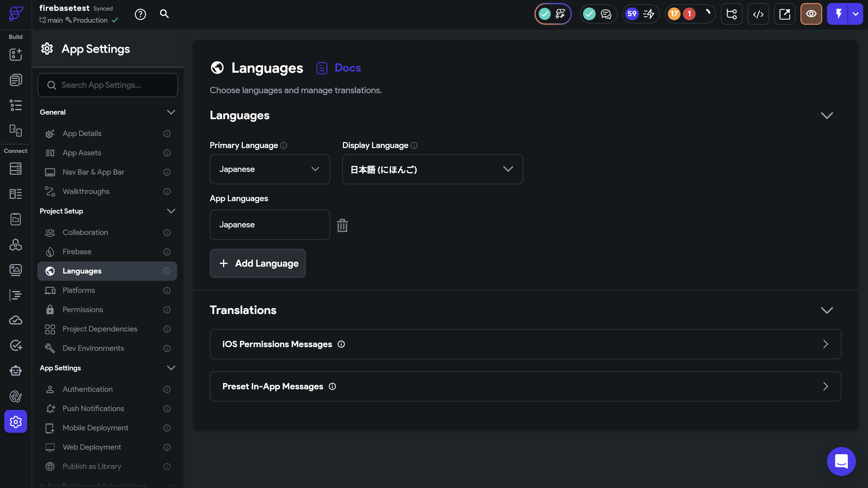Open the Firebase settings page
The width and height of the screenshot is (868, 488).
(x=77, y=252)
